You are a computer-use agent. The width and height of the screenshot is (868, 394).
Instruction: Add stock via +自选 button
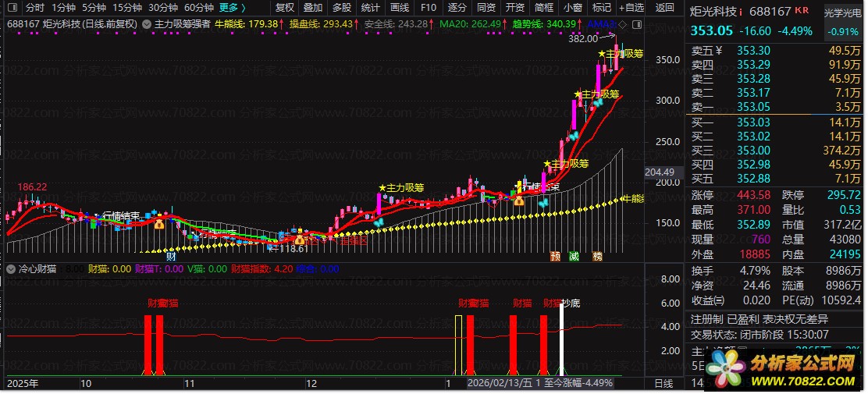click(x=631, y=8)
